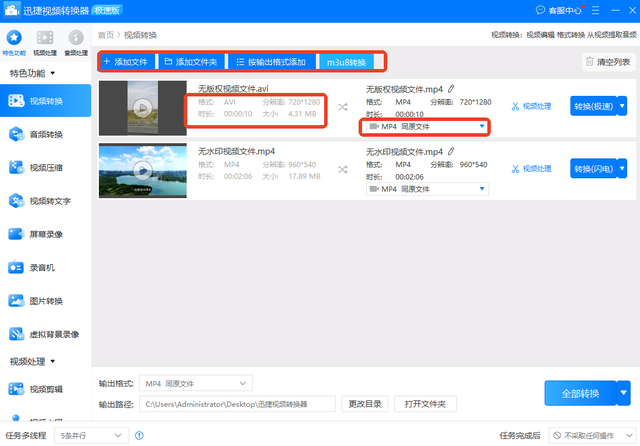This screenshot has height=446, width=640.
Task: Select 视频转换 in the sidebar
Action: coord(45,101)
